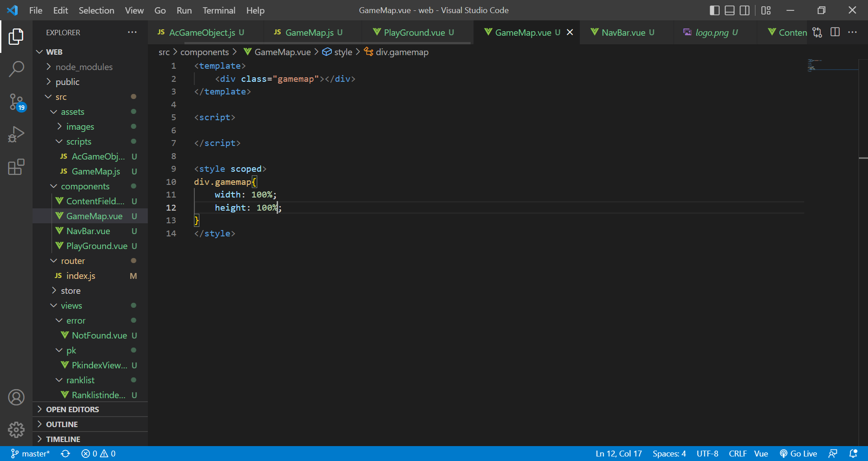868x461 pixels.
Task: Expand the images folder
Action: 90,127
